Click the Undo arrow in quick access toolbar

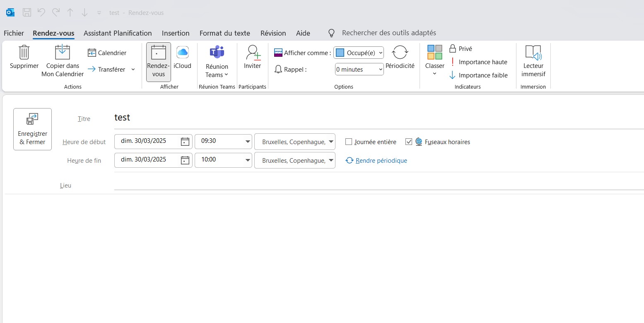pyautogui.click(x=41, y=12)
